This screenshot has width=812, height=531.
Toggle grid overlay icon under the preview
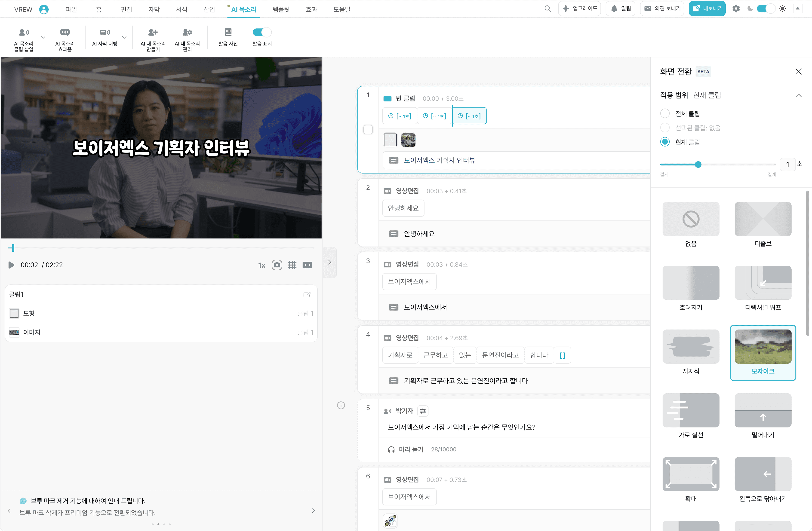coord(292,265)
